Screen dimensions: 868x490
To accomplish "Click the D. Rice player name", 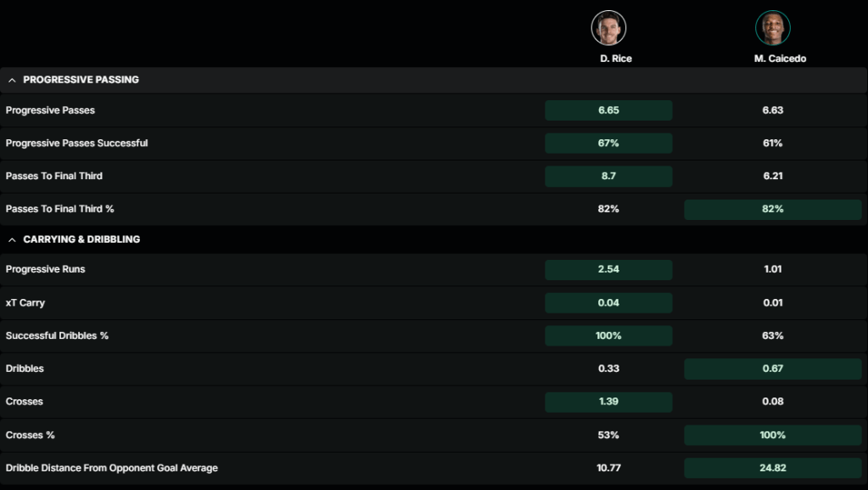I will coord(615,59).
